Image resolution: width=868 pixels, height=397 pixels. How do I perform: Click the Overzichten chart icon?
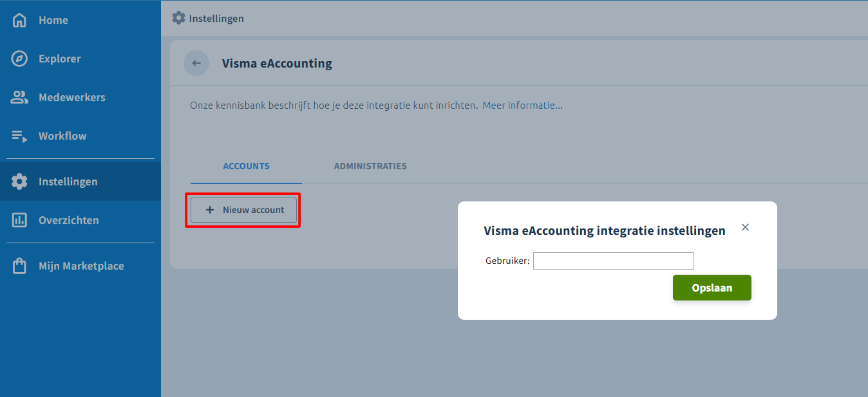19,220
